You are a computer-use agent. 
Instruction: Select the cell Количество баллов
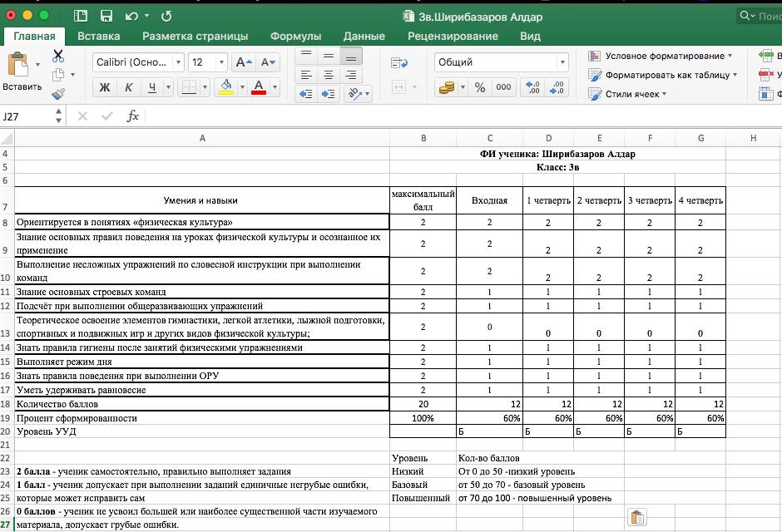coord(202,404)
